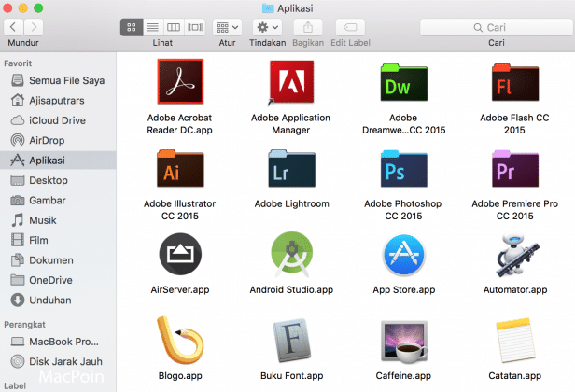
Task: Switch to Cover Flow view
Action: pyautogui.click(x=195, y=27)
